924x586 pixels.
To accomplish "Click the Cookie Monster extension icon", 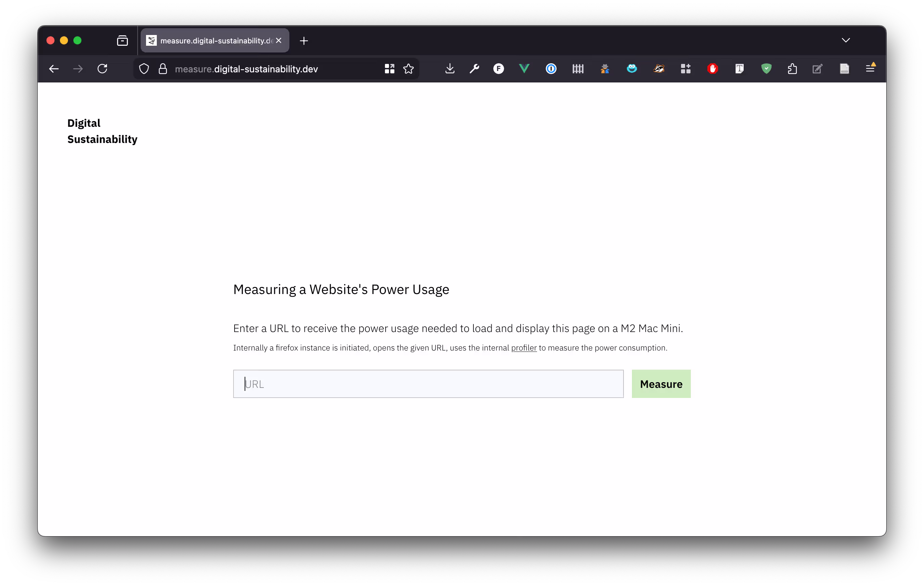I will 632,69.
